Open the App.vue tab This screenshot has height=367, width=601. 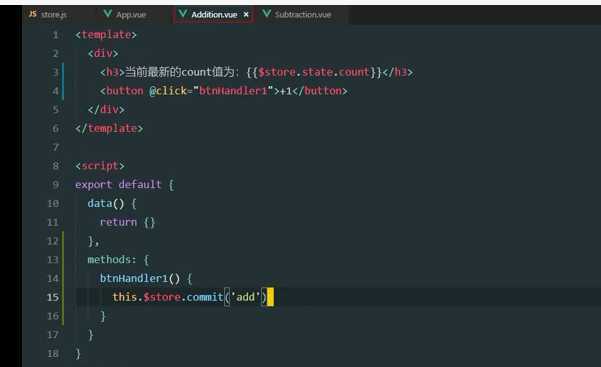pyautogui.click(x=125, y=15)
